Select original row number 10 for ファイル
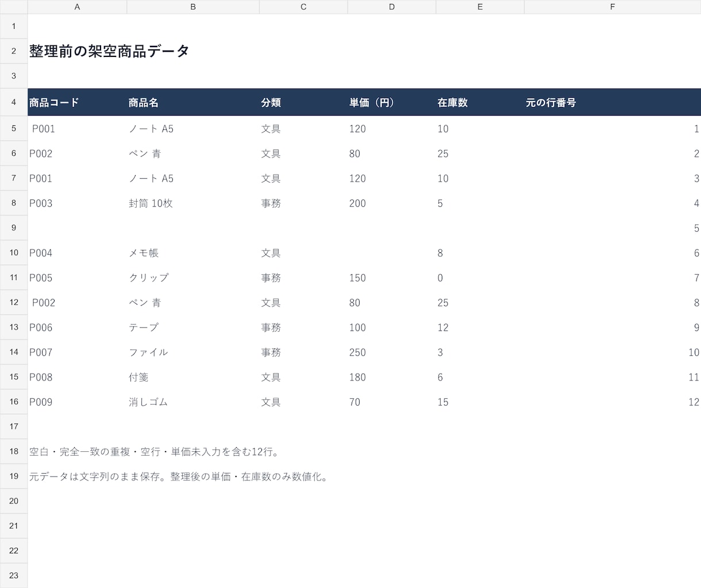 pos(613,352)
